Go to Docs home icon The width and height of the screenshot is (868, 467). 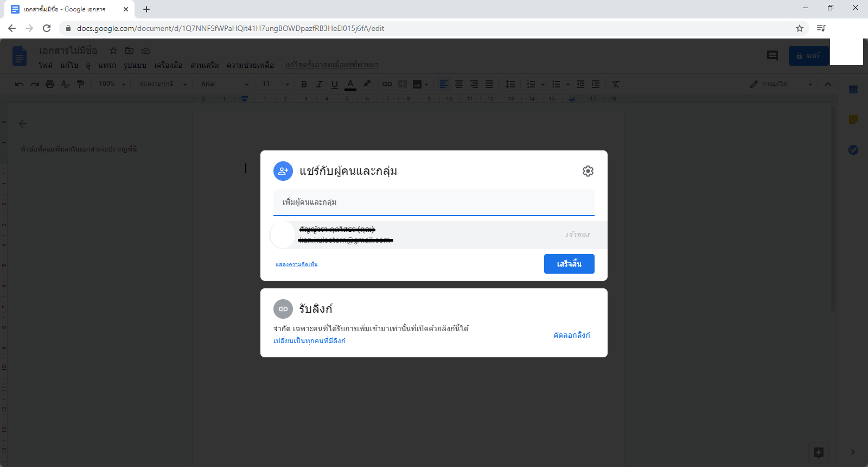pos(20,56)
